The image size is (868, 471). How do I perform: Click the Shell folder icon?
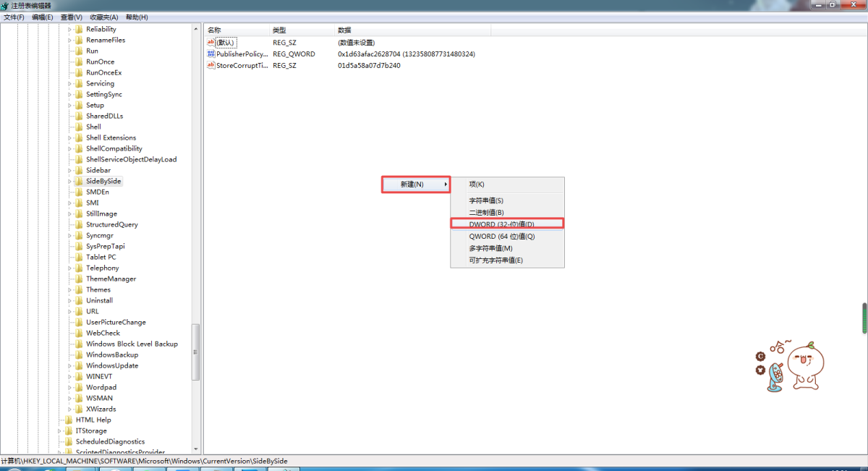coord(80,127)
